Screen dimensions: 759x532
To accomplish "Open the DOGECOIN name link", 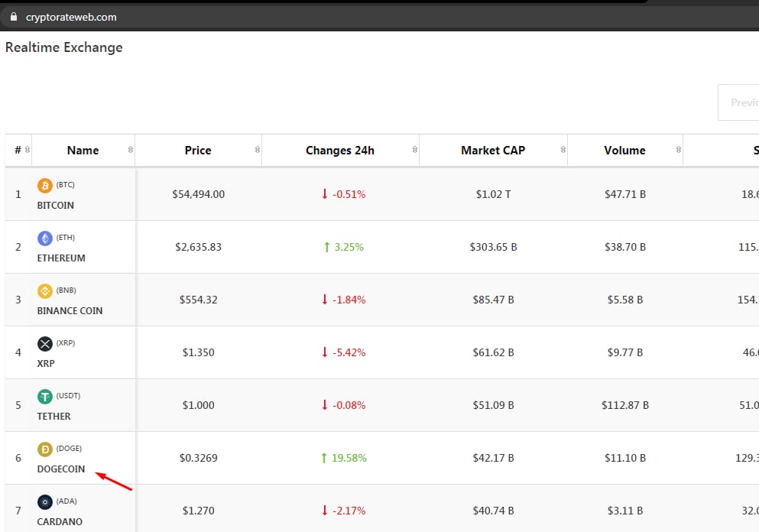I will pos(61,469).
